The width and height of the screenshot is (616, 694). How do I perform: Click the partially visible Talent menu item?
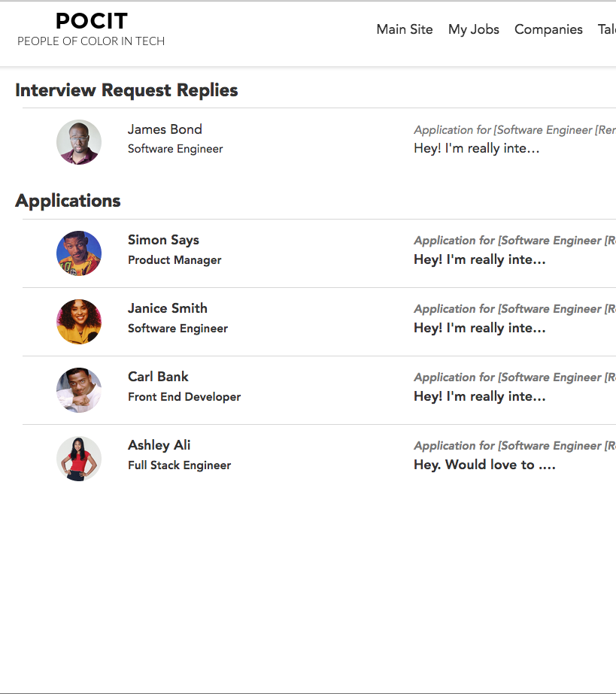606,29
